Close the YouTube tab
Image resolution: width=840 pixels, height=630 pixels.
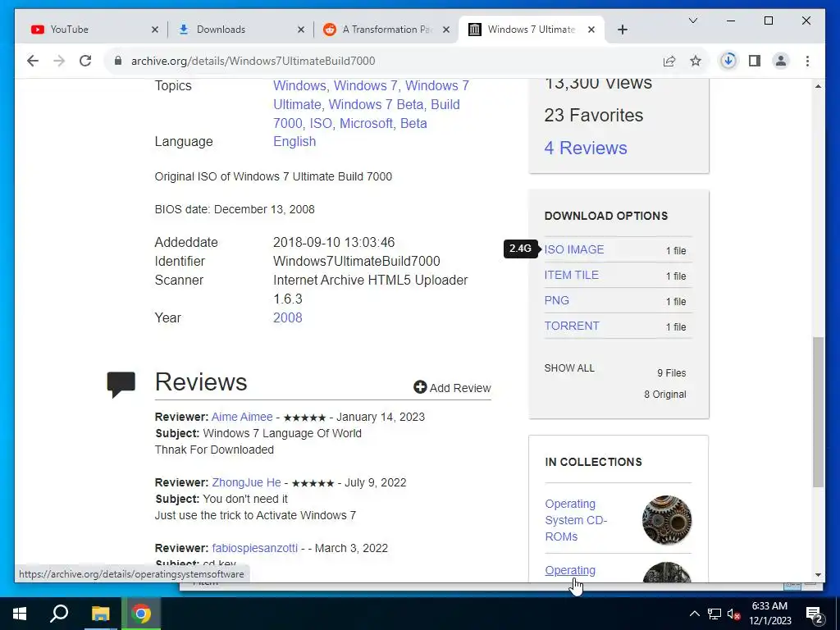(x=155, y=30)
